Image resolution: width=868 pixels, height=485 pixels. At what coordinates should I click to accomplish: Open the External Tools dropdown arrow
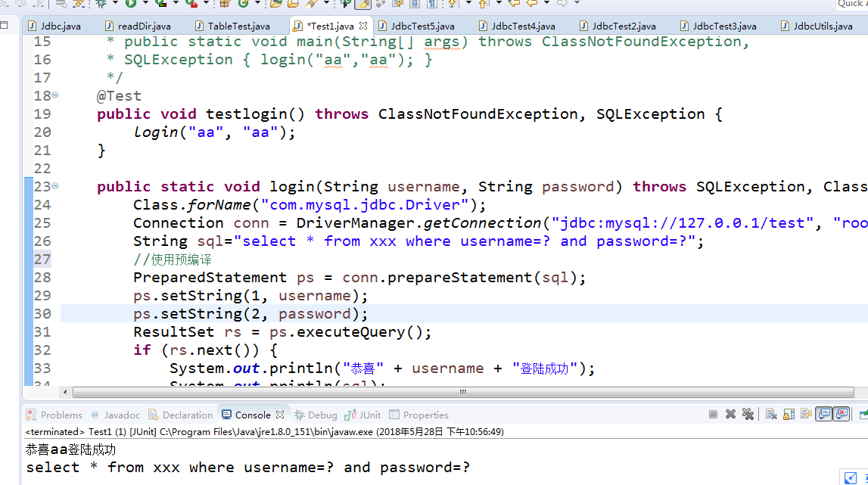(x=206, y=3)
